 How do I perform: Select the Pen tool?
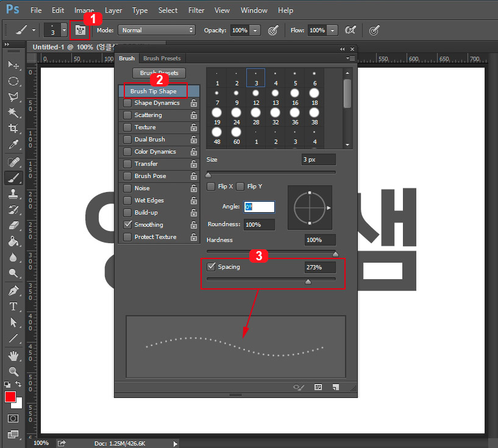[13, 291]
